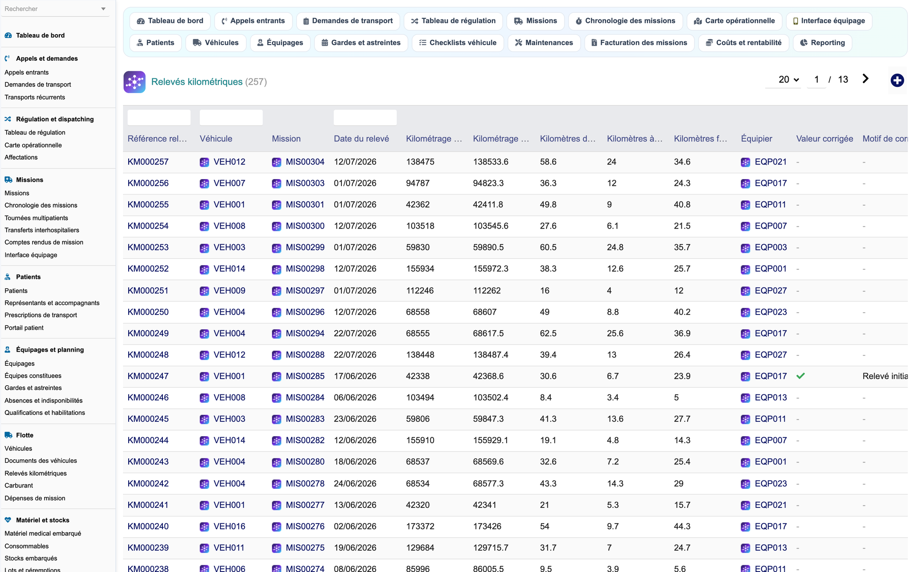Click the mission icon beside MIS00303
This screenshot has width=924, height=572.
[x=276, y=183]
